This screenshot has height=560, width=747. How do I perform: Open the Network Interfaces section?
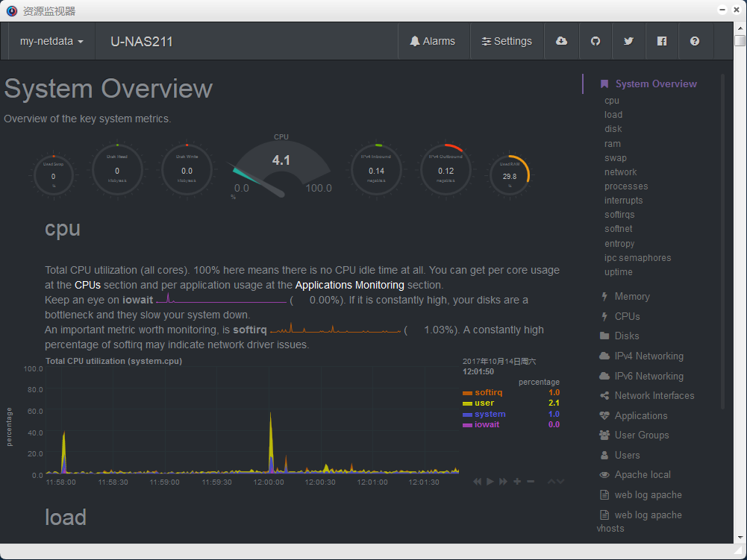647,396
